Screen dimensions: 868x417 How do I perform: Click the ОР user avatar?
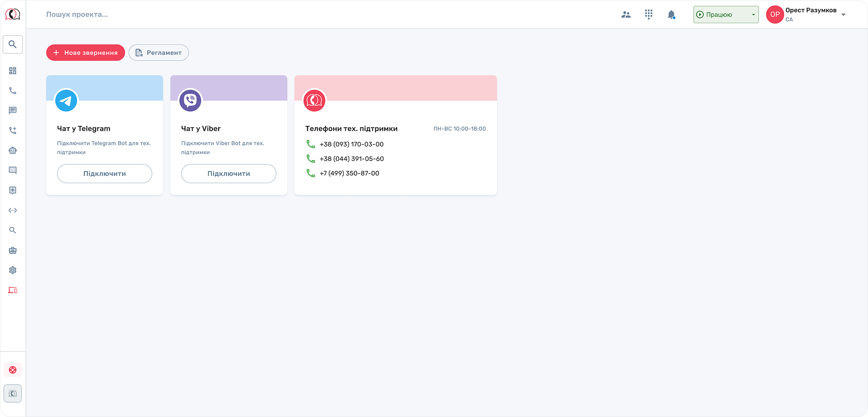pos(775,15)
